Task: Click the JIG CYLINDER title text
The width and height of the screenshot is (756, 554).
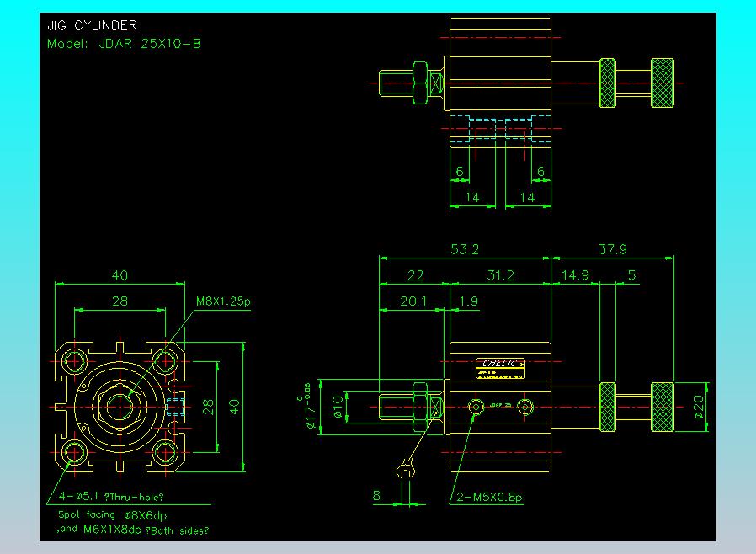Action: click(92, 25)
